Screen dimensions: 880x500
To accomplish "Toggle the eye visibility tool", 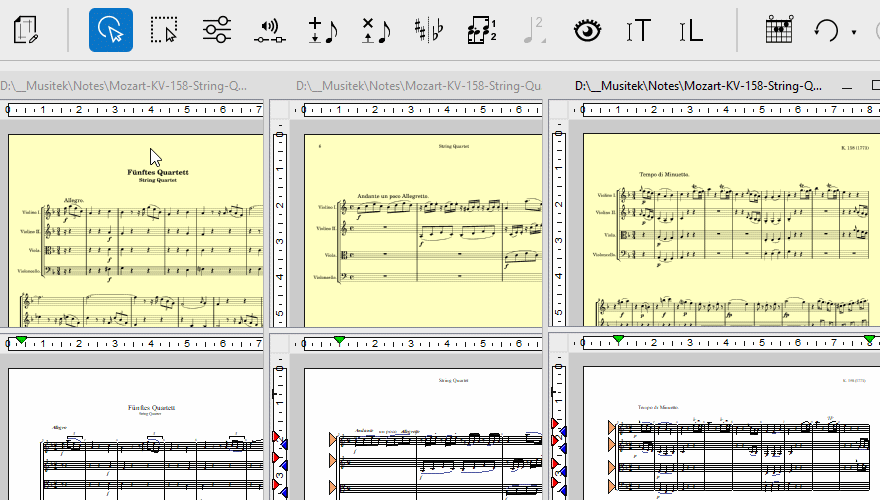I will 587,30.
